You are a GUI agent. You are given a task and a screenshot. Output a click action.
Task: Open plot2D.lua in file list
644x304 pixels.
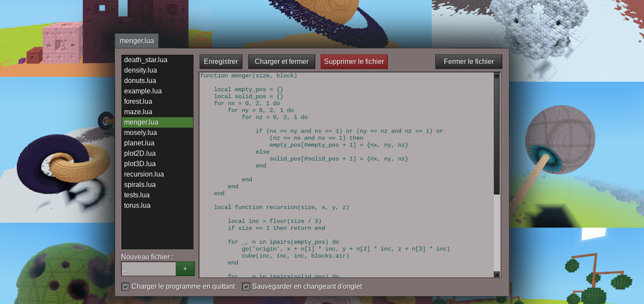click(x=157, y=153)
